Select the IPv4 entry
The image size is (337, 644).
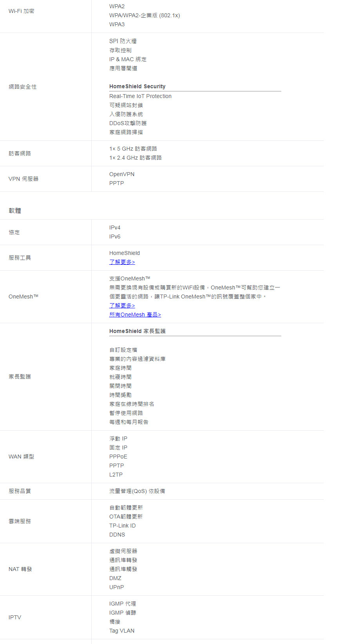(x=115, y=227)
